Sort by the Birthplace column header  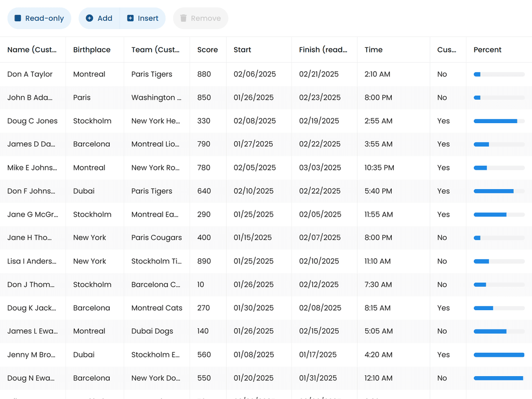click(x=92, y=50)
